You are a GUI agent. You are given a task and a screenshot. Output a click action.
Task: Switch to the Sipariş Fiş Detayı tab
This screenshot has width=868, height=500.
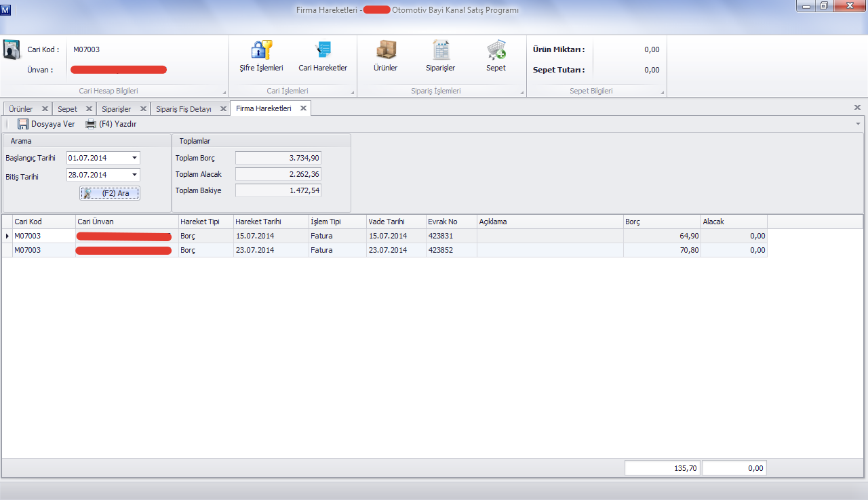[x=183, y=109]
